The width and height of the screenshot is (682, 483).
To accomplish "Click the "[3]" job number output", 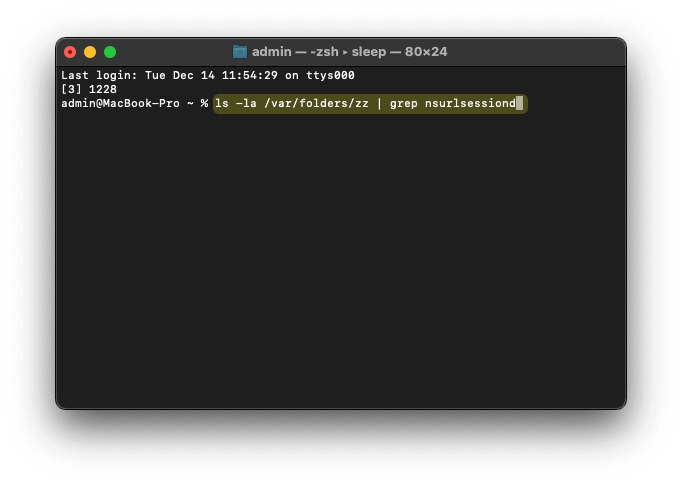I will 71,89.
